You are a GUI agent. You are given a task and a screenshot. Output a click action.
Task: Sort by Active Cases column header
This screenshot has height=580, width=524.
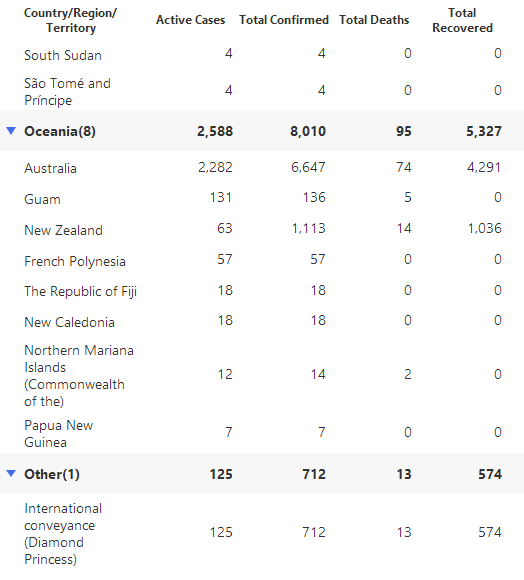coord(190,20)
